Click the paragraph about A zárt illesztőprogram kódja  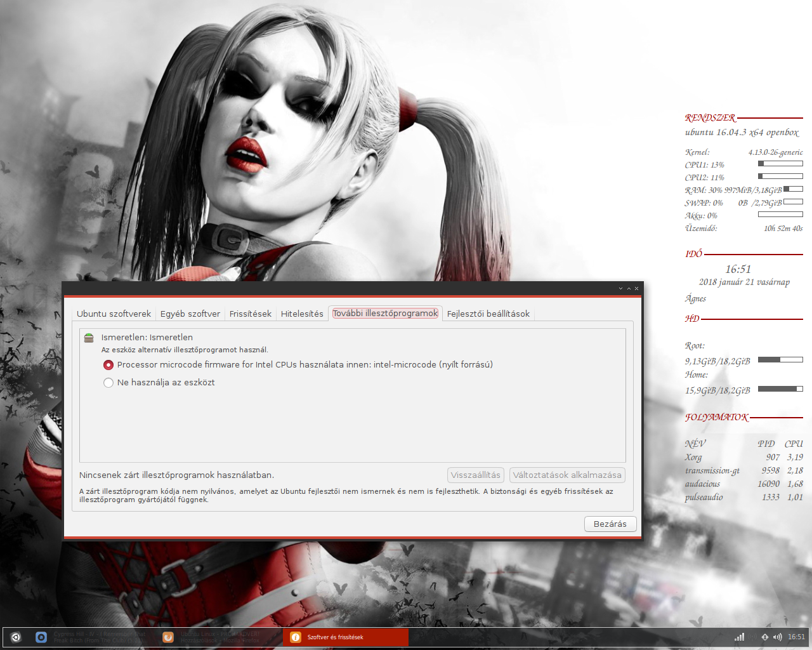[346, 495]
